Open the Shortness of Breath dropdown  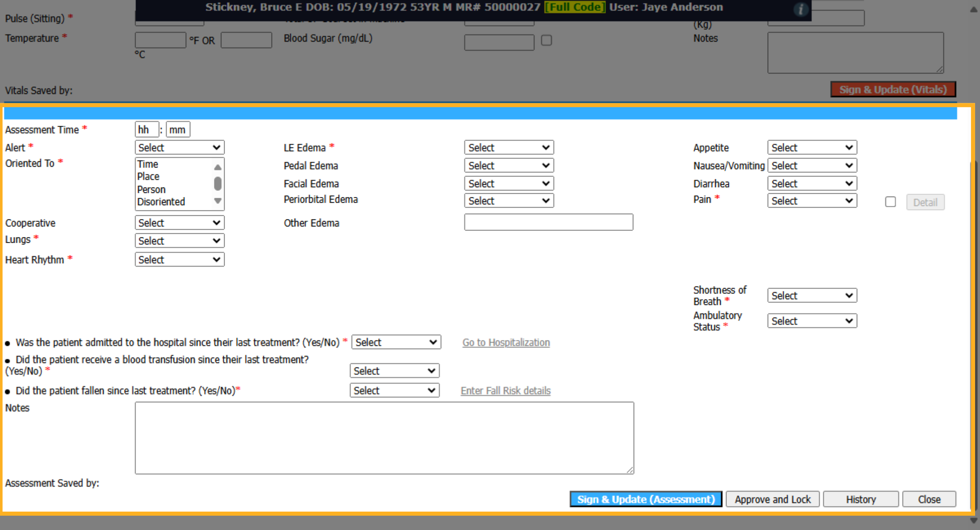(x=812, y=295)
